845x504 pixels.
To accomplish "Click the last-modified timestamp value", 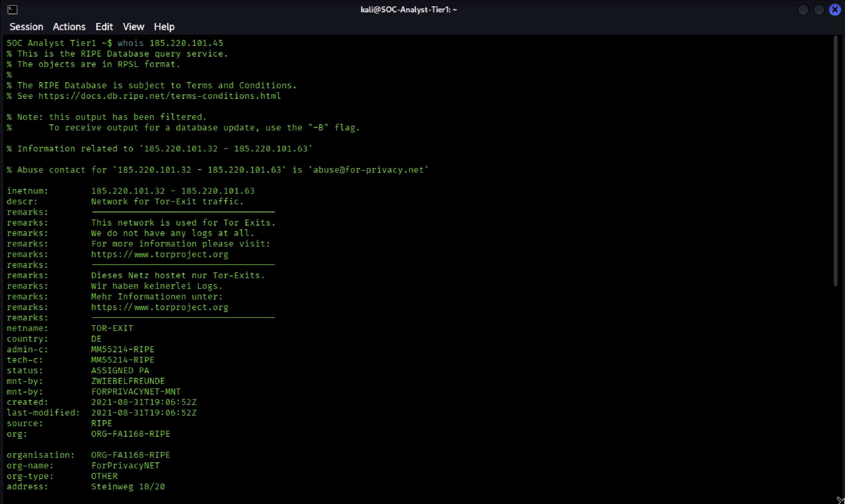I will click(x=144, y=413).
